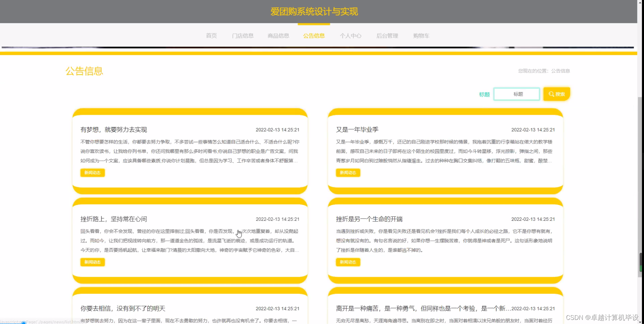This screenshot has height=324, width=644.
Task: Open article 又是一年毕业季
Action: coord(357,130)
